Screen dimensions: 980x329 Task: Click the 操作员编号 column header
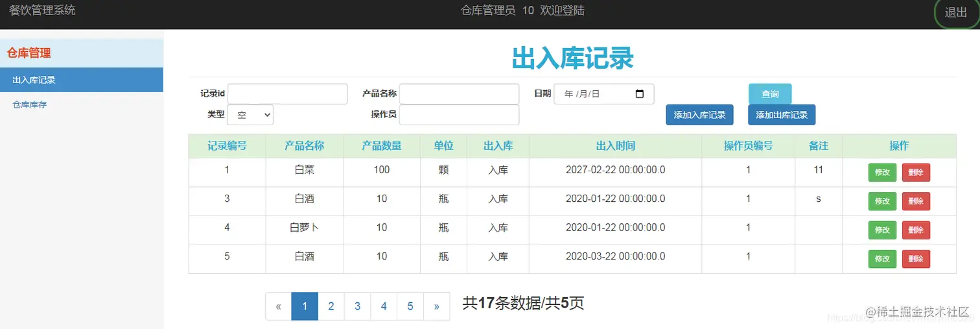748,146
